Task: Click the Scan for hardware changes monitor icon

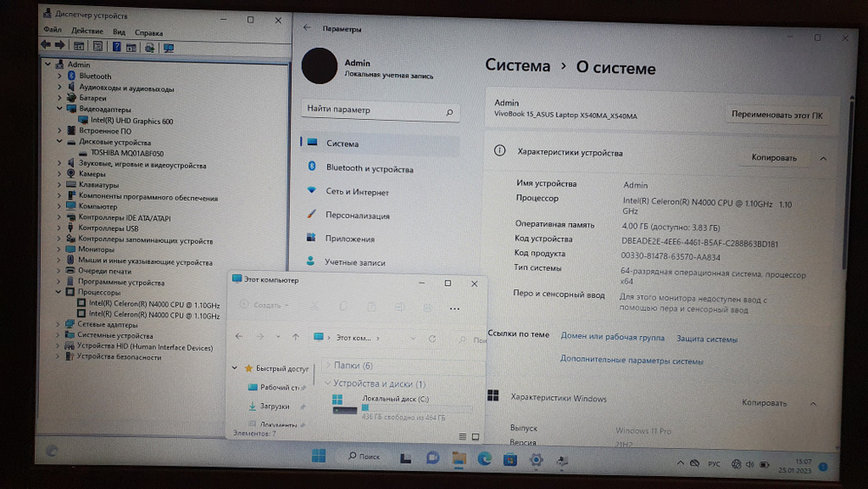Action: pyautogui.click(x=169, y=48)
